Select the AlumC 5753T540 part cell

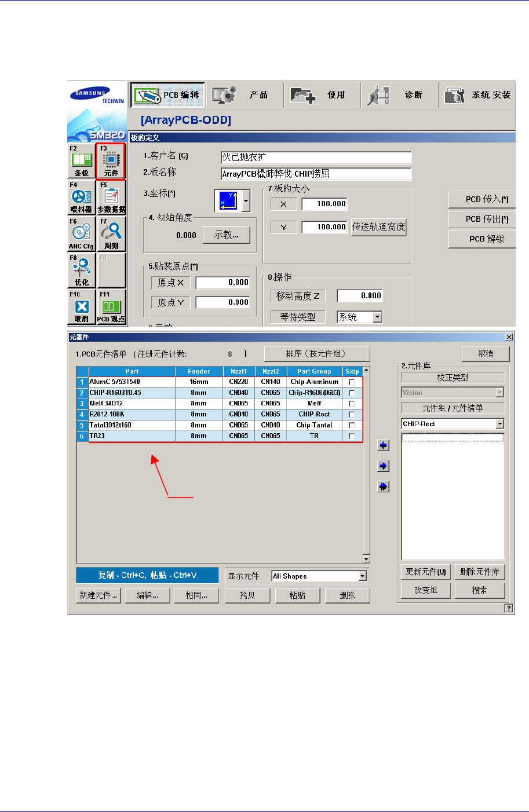132,382
